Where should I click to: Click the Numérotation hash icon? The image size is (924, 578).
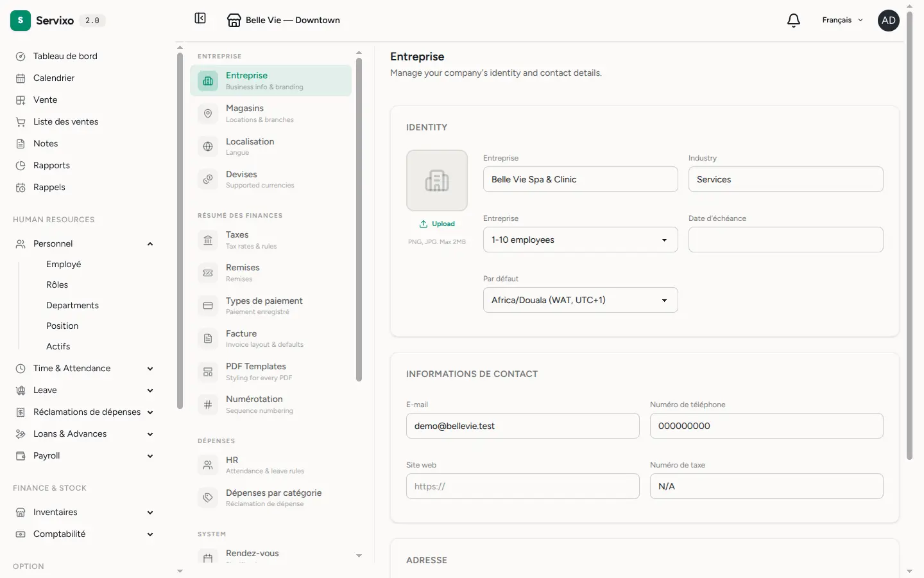click(208, 405)
